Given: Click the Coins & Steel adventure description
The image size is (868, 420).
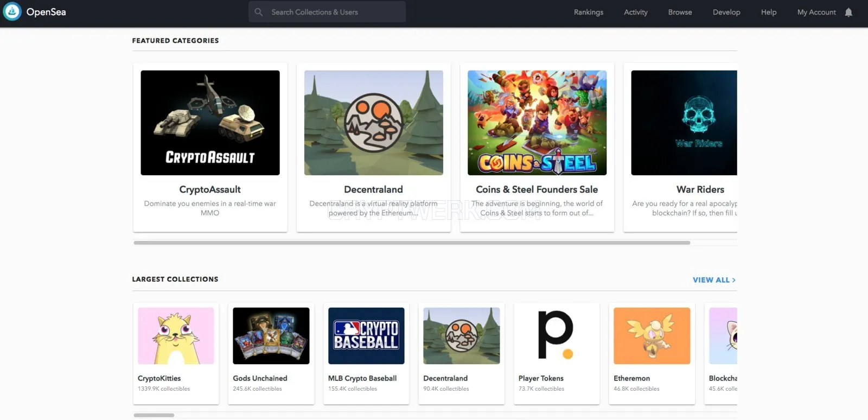Looking at the screenshot, I should coord(537,208).
